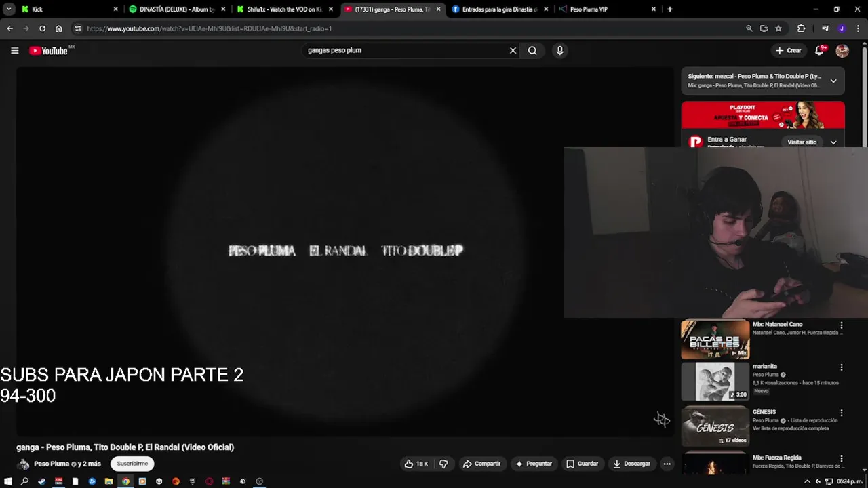Screen dimensions: 868x488
Task: Open a new browser tab
Action: tap(669, 9)
